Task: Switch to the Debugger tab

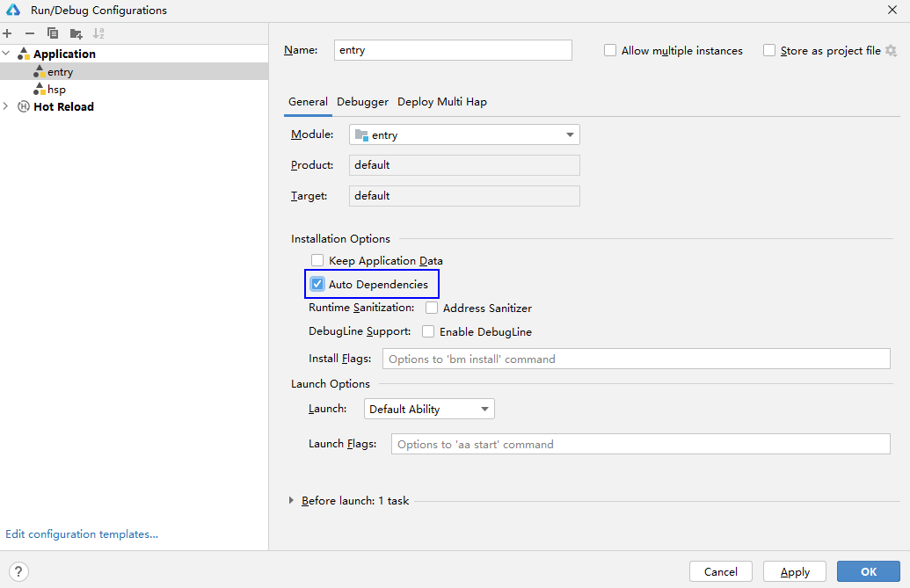Action: (x=362, y=101)
